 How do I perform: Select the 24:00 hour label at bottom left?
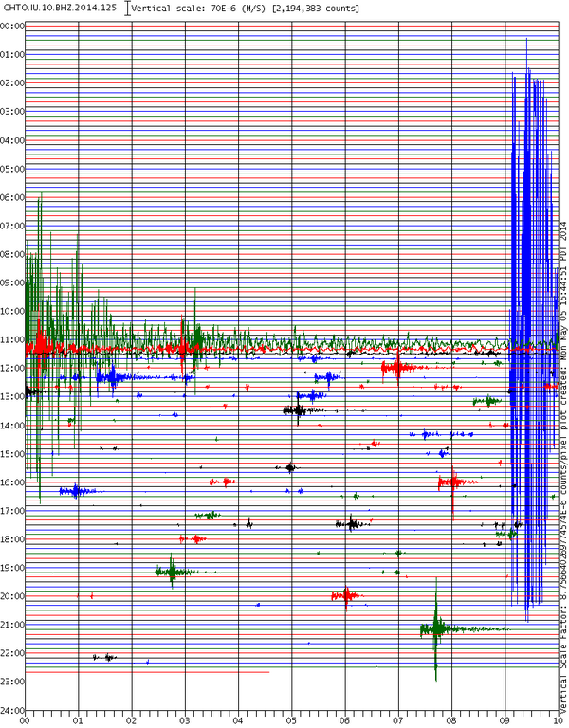[x=11, y=711]
